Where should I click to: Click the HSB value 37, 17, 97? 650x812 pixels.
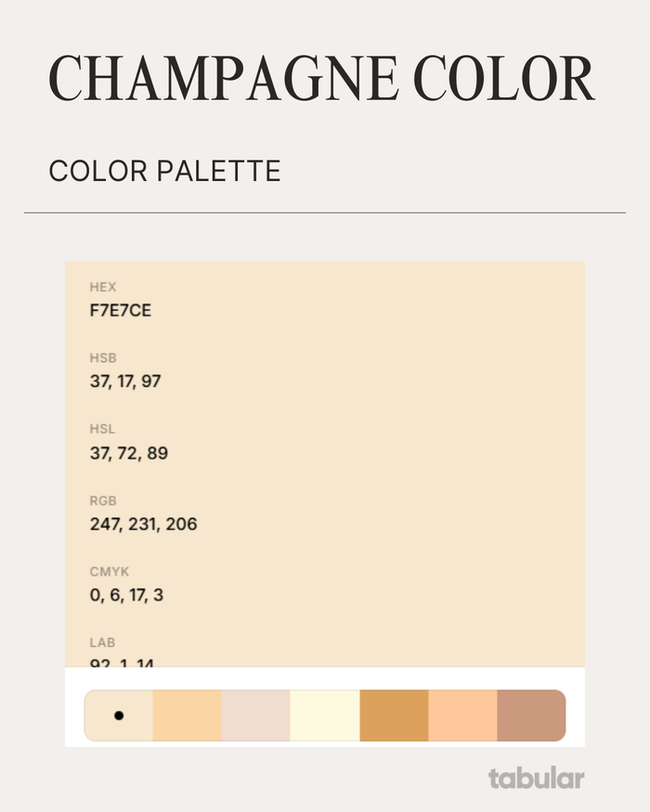[x=125, y=381]
